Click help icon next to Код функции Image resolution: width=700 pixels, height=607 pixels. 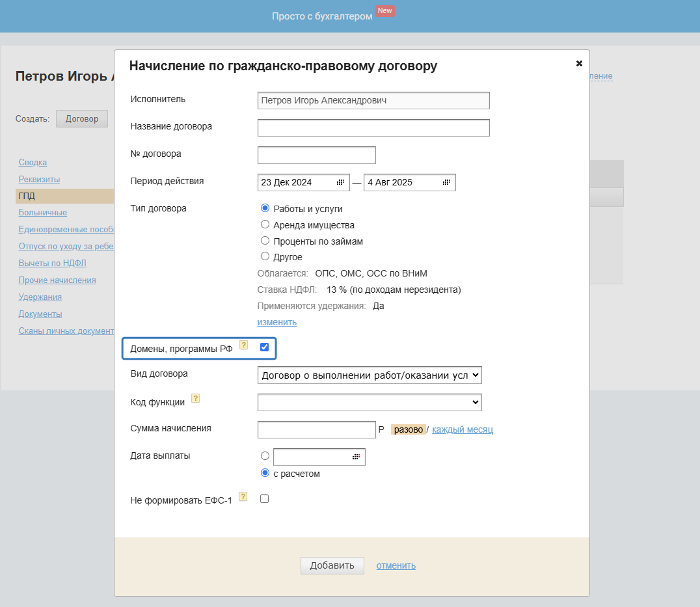click(x=195, y=398)
